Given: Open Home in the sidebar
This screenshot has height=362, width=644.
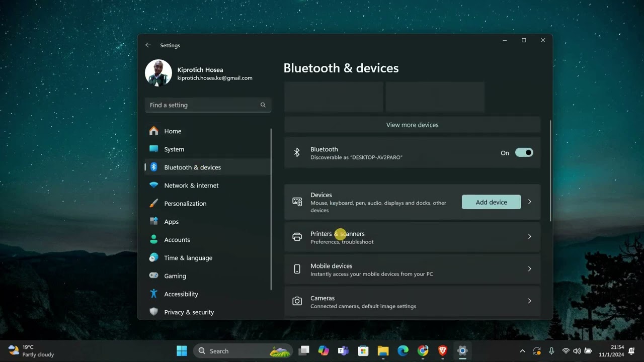Looking at the screenshot, I should [x=208, y=131].
